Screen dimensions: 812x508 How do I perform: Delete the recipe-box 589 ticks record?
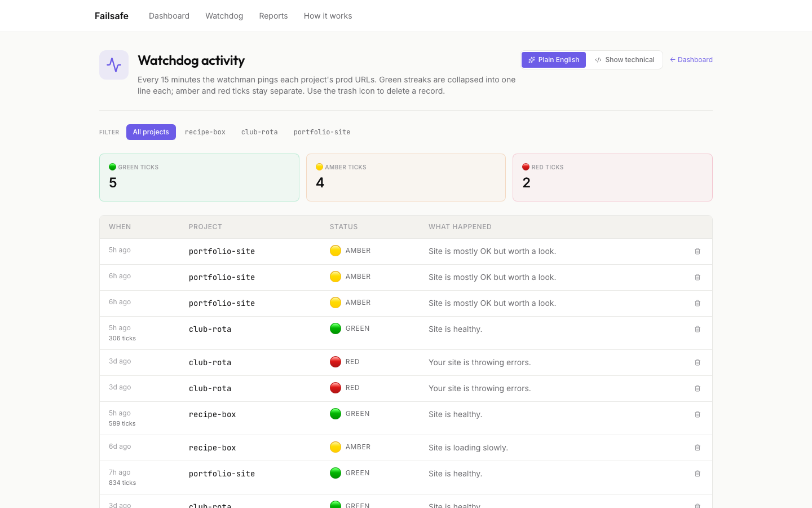pos(698,414)
